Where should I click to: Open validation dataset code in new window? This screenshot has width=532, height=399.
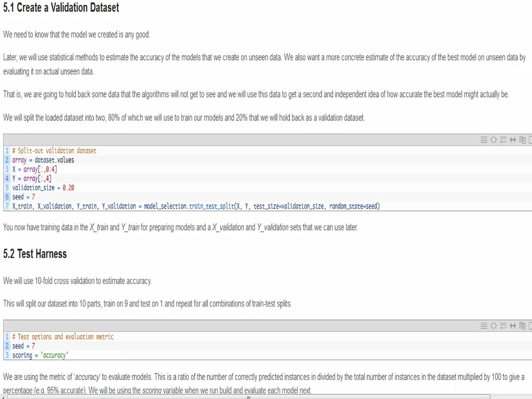coord(530,140)
